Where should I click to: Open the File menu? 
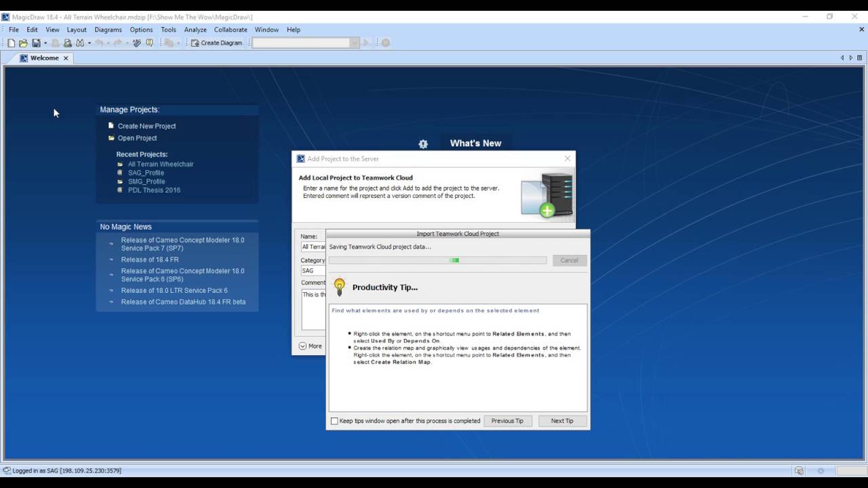[x=14, y=30]
